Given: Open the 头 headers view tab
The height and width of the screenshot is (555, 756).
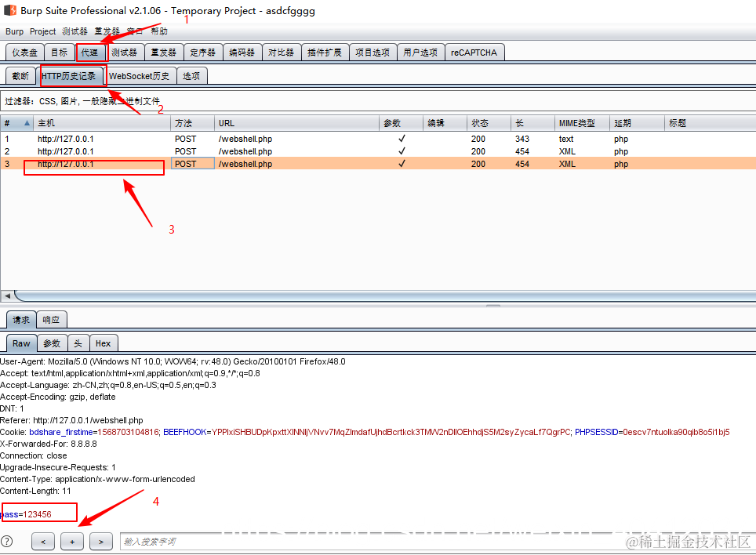Looking at the screenshot, I should point(78,343).
